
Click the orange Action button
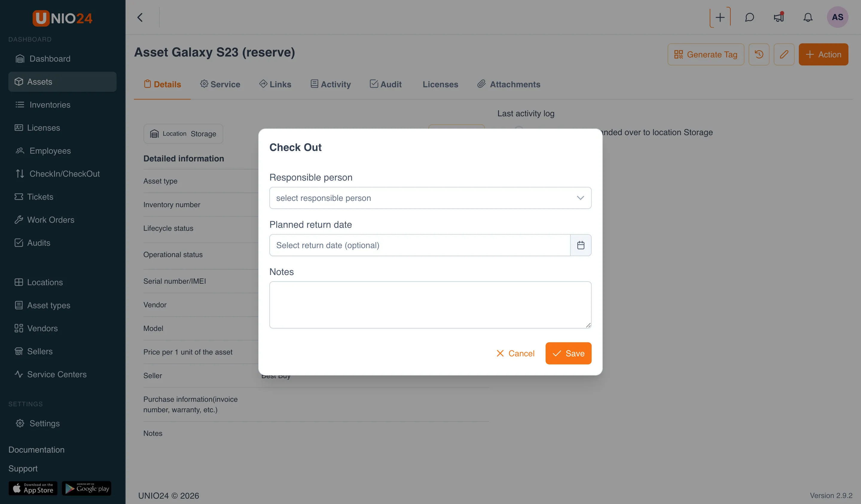point(823,54)
